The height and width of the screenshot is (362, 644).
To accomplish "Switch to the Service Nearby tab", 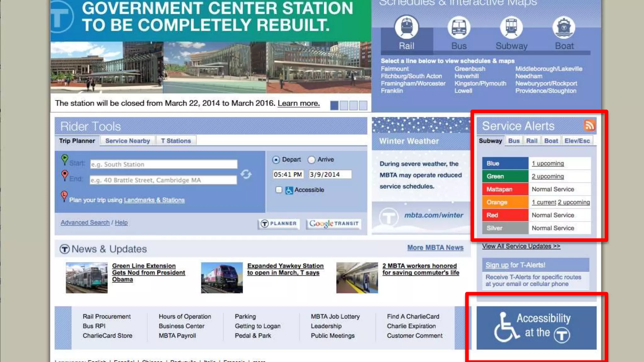I will (x=127, y=141).
